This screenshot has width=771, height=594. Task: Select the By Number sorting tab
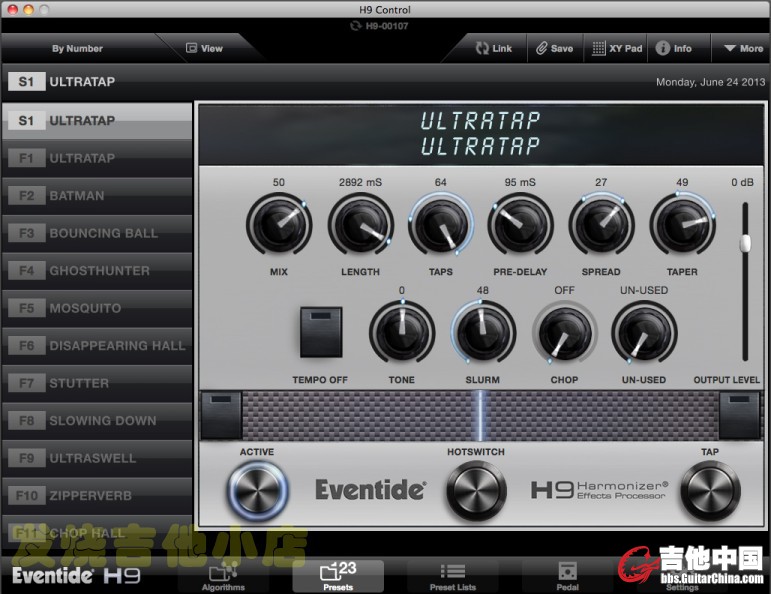77,48
